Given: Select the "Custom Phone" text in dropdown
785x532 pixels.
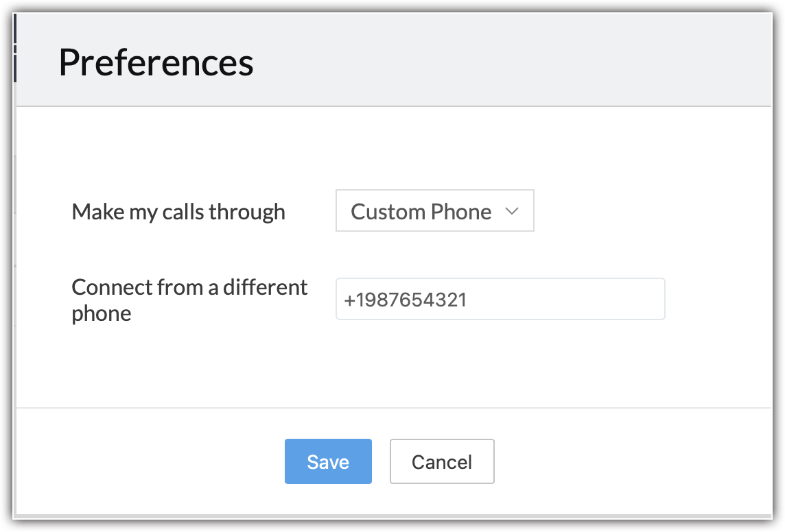Looking at the screenshot, I should point(421,212).
